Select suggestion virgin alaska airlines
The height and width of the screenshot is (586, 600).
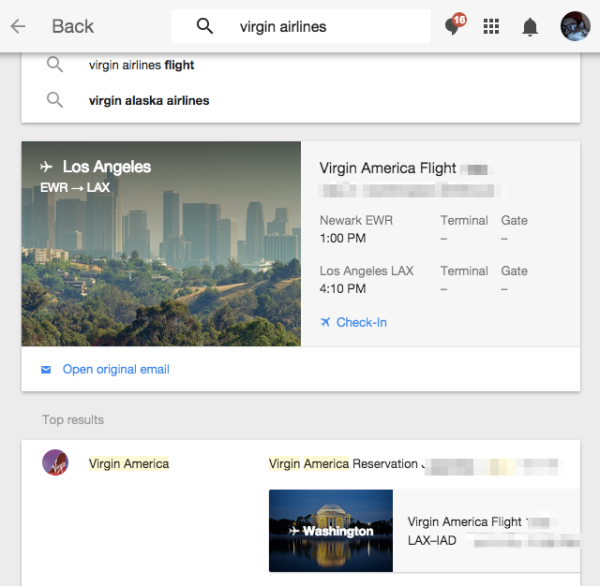[x=149, y=101]
